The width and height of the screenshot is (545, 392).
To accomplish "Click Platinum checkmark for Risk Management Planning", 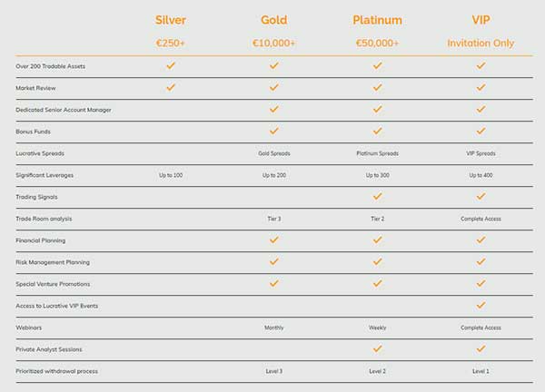I will pos(377,262).
